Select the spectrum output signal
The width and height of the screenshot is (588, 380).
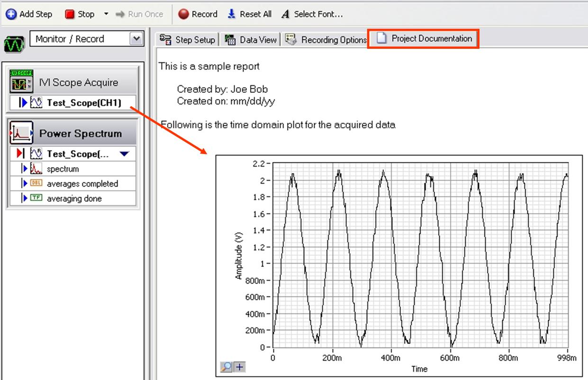(63, 169)
